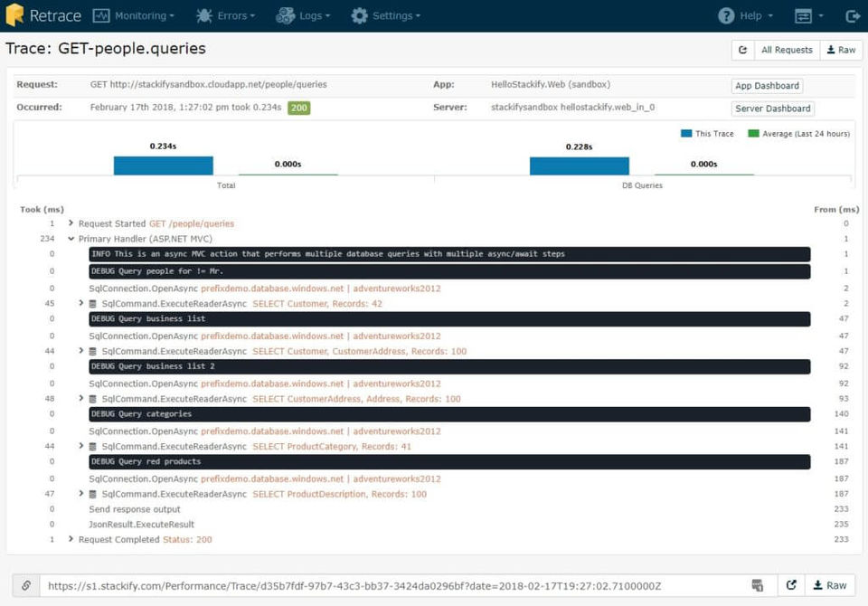Open the Server Dashboard

click(773, 109)
